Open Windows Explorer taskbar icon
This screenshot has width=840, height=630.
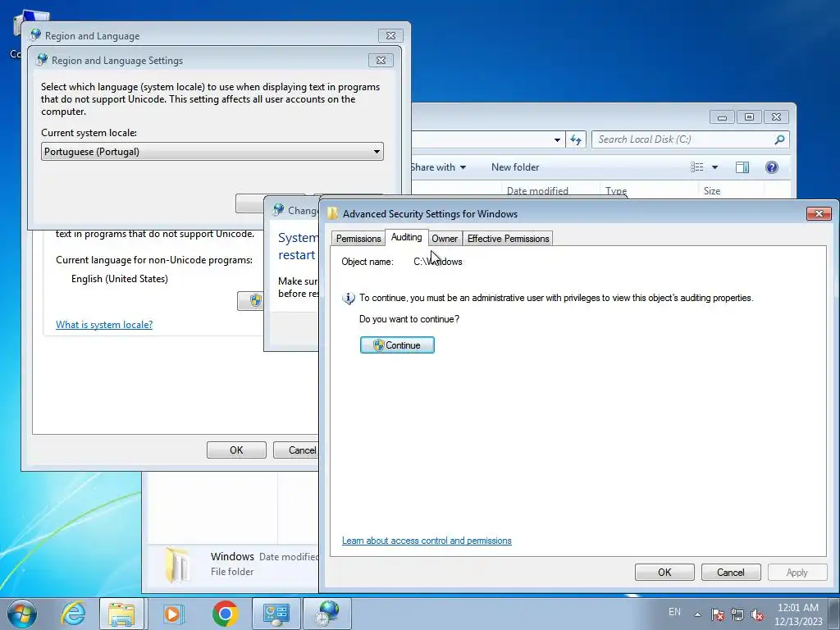coord(121,614)
